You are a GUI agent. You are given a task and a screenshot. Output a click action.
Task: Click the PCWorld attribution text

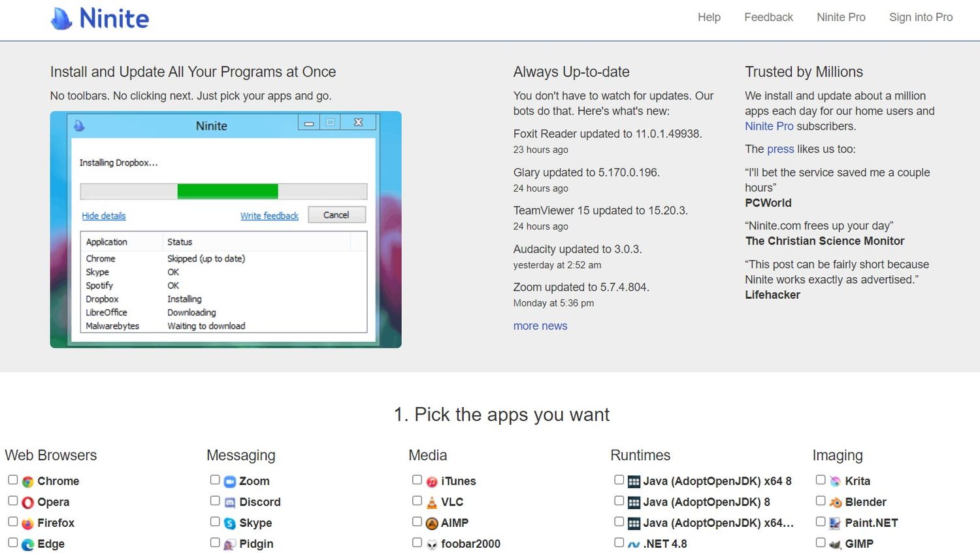click(768, 203)
